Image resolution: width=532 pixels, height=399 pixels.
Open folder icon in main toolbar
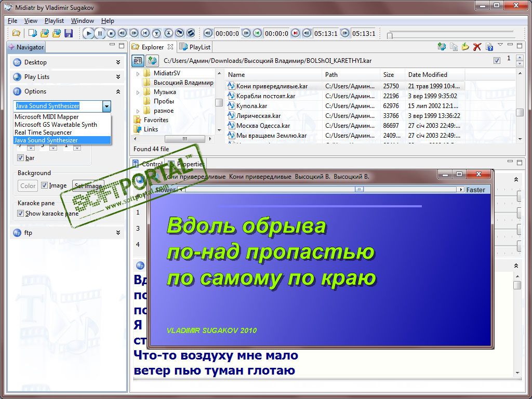click(16, 33)
